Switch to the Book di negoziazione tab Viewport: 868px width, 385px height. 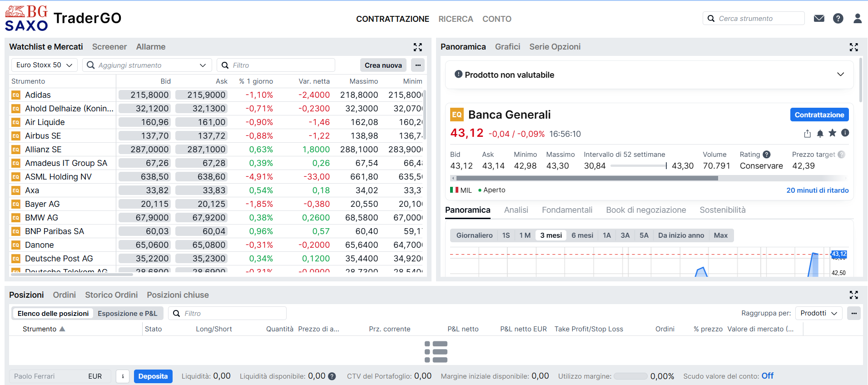pos(646,210)
